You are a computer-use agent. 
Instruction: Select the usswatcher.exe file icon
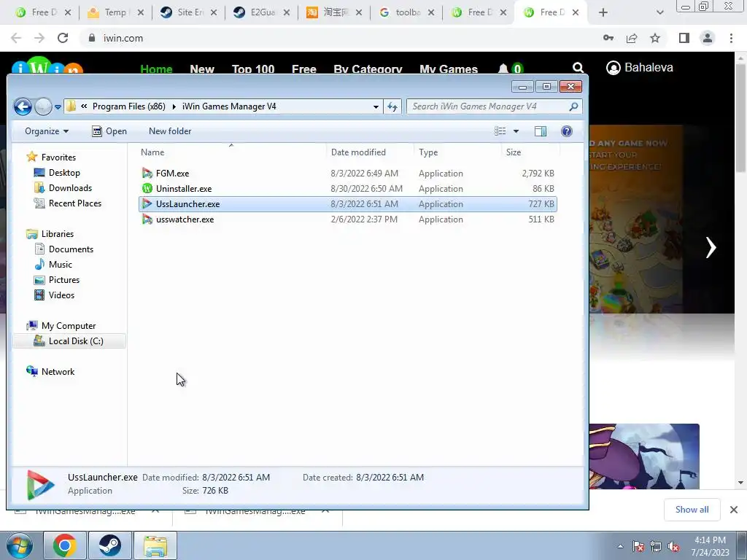pyautogui.click(x=147, y=219)
